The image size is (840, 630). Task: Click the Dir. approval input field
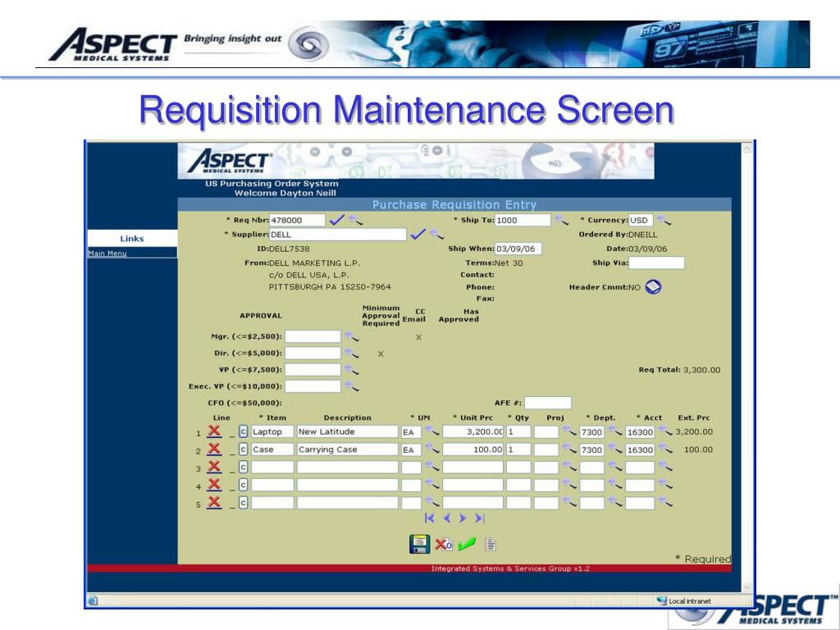click(x=313, y=353)
